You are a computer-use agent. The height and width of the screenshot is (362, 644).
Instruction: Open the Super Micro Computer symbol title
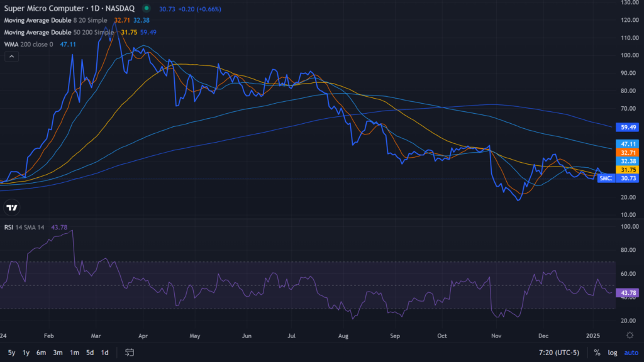[69, 9]
